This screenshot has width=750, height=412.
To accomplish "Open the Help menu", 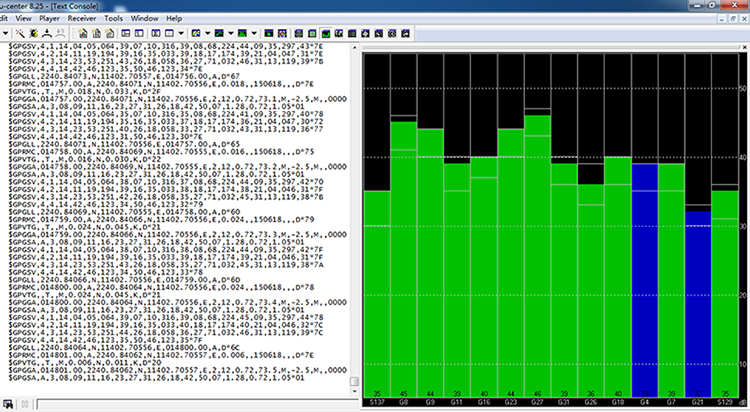I will (x=174, y=18).
